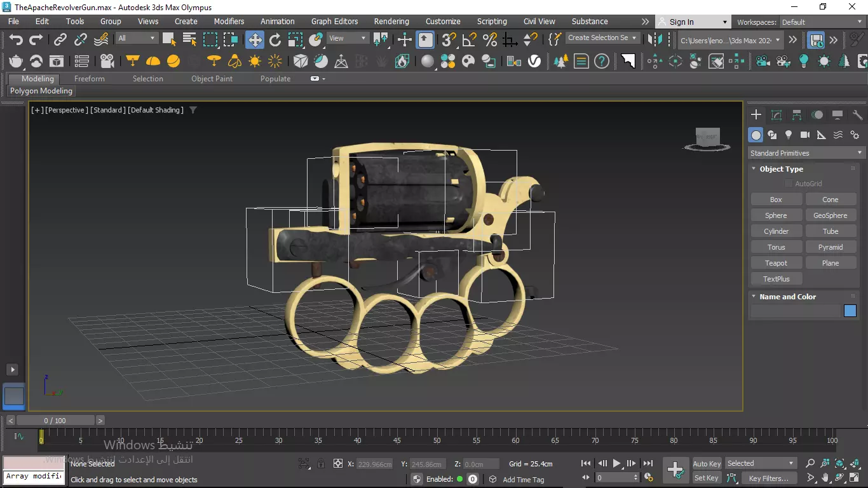Image resolution: width=868 pixels, height=488 pixels.
Task: Open the Material Editor sphere icon
Action: [x=428, y=61]
